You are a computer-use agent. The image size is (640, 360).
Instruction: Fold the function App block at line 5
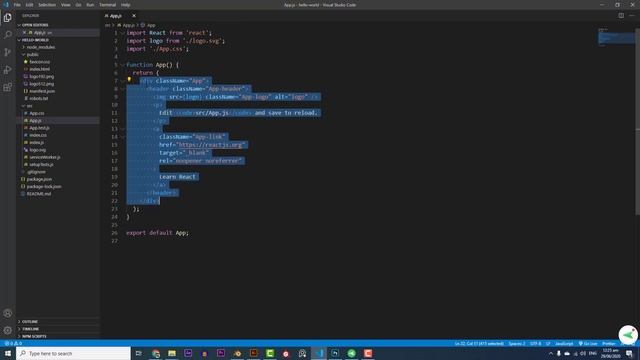[x=122, y=65]
